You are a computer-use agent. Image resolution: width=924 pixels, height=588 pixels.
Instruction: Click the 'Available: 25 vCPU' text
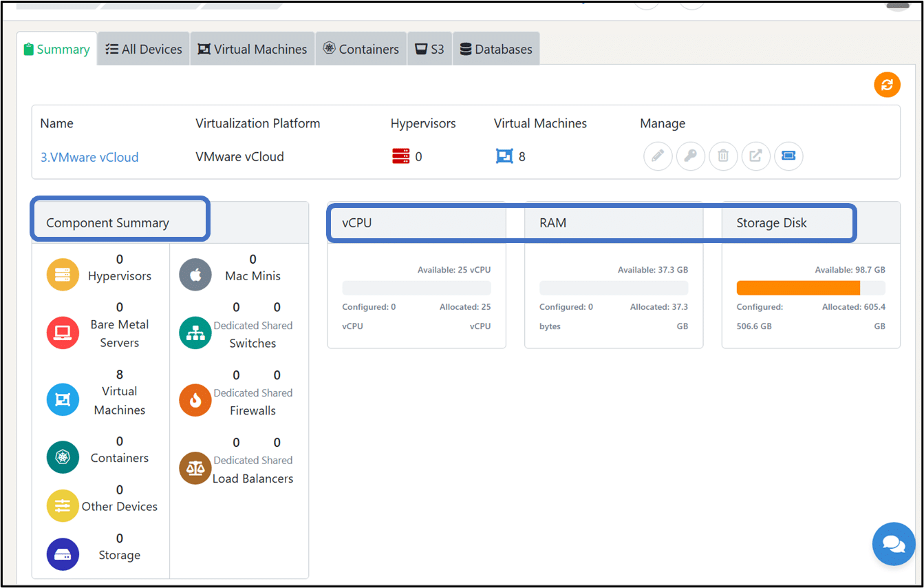click(454, 270)
